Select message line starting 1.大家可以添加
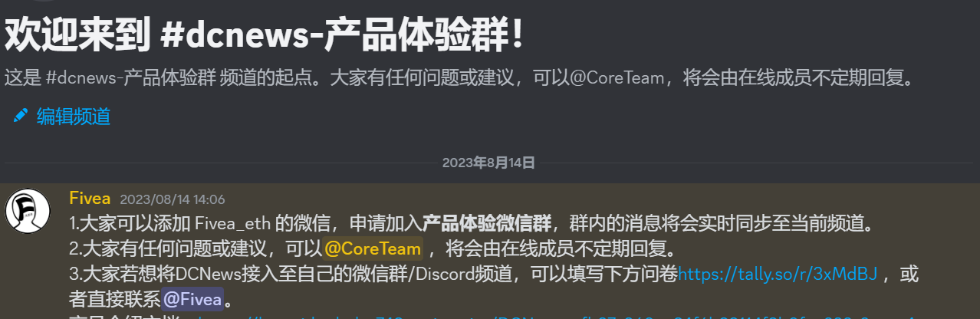 coord(472,224)
